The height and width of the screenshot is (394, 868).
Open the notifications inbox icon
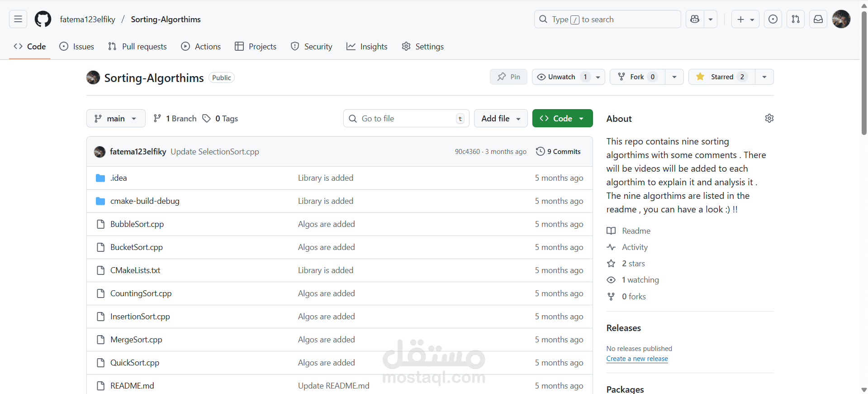pyautogui.click(x=818, y=19)
